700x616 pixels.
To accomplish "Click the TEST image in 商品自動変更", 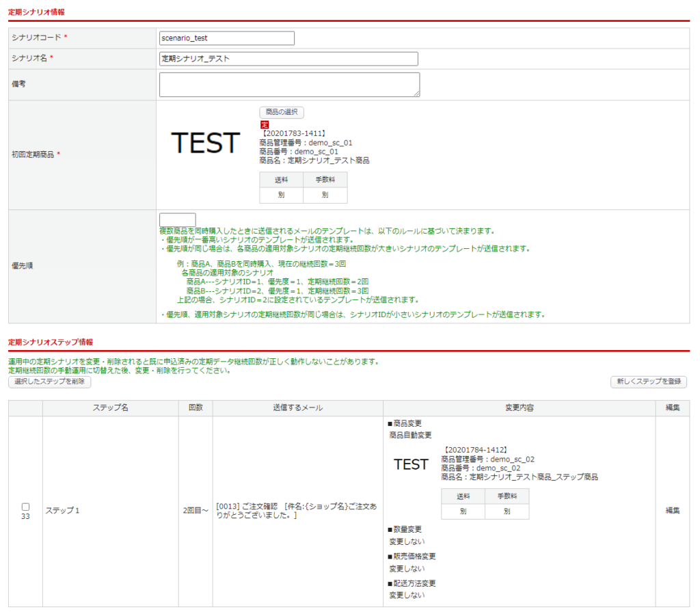I will point(411,465).
